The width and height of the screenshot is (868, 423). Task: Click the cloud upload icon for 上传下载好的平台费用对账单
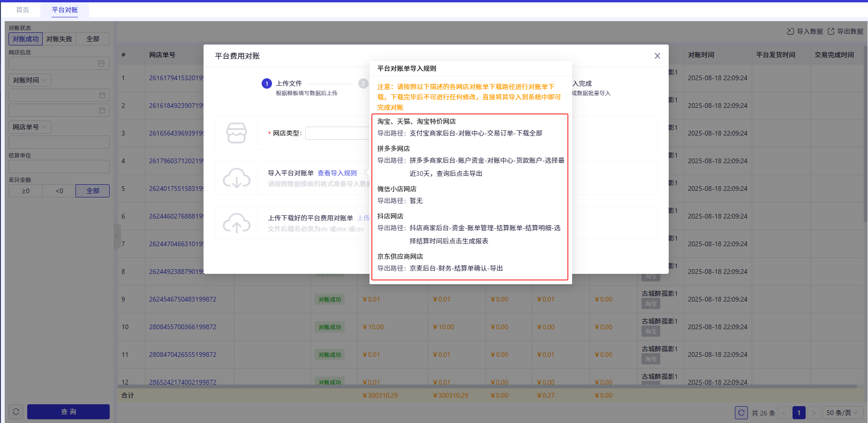(x=236, y=223)
